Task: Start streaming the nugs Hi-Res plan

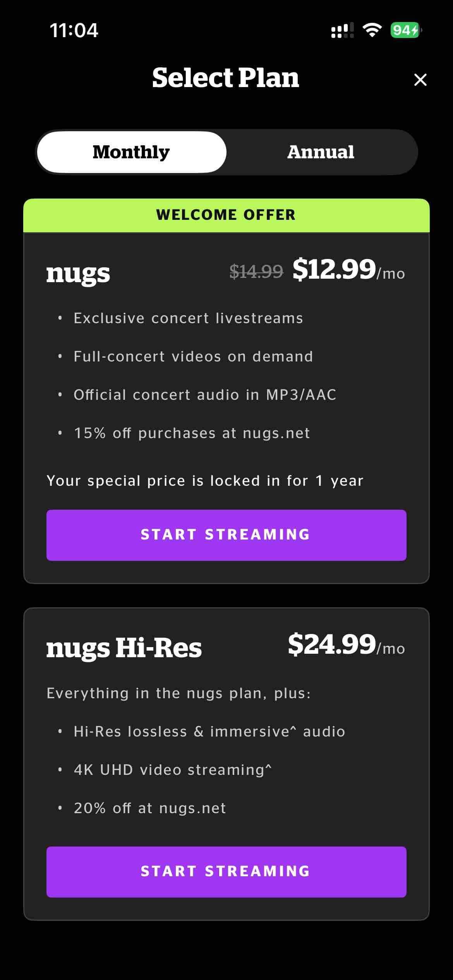Action: coord(226,872)
